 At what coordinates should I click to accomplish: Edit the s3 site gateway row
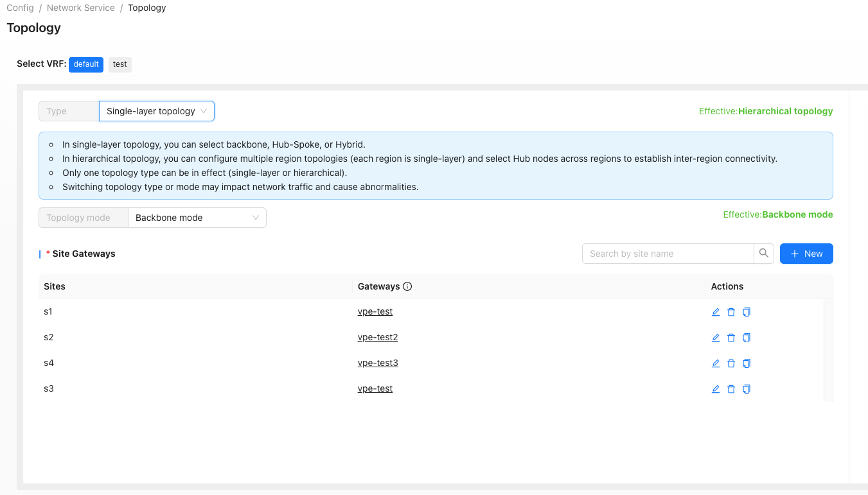(x=716, y=389)
